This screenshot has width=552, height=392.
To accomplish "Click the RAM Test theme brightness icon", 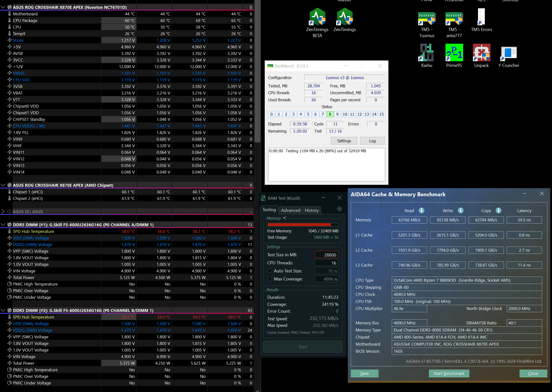I will pos(340,209).
